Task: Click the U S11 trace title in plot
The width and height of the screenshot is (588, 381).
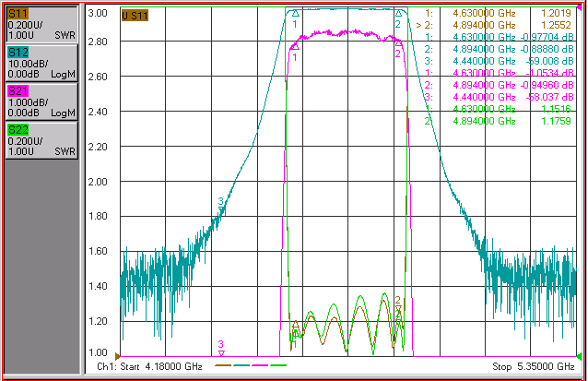Action: (x=135, y=16)
